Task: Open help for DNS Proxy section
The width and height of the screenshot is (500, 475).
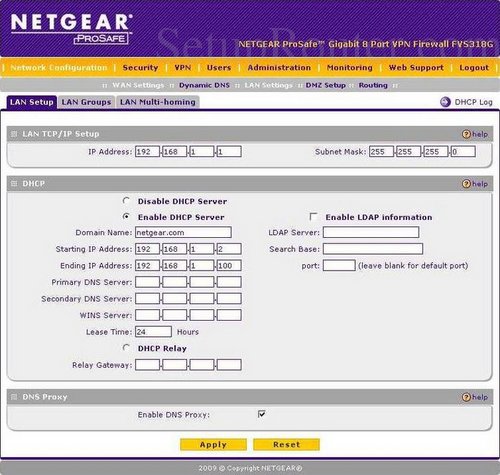Action: coord(475,397)
